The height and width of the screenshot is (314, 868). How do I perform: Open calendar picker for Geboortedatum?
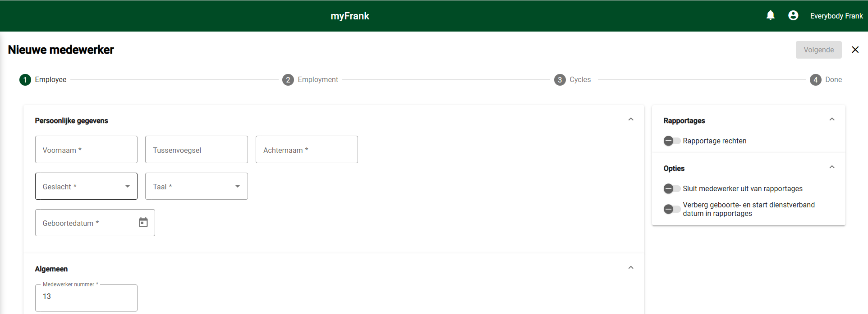(143, 222)
